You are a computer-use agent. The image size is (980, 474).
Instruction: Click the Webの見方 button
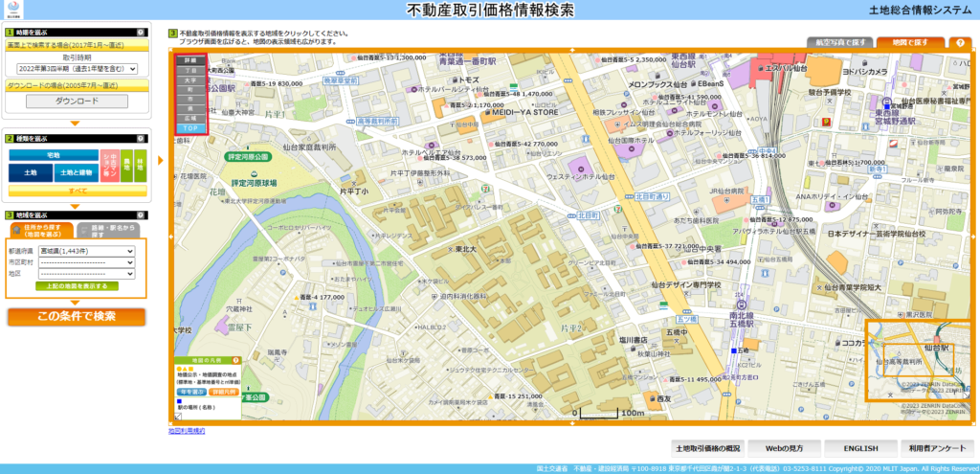(785, 448)
